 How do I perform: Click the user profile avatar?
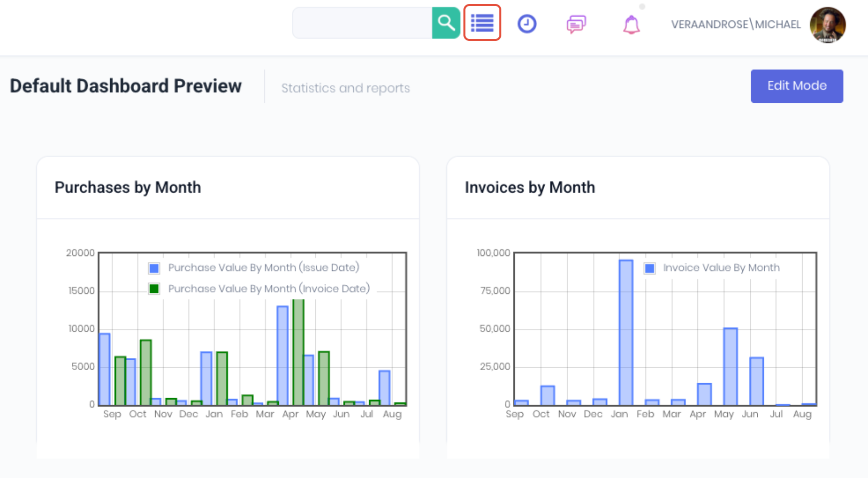(828, 25)
